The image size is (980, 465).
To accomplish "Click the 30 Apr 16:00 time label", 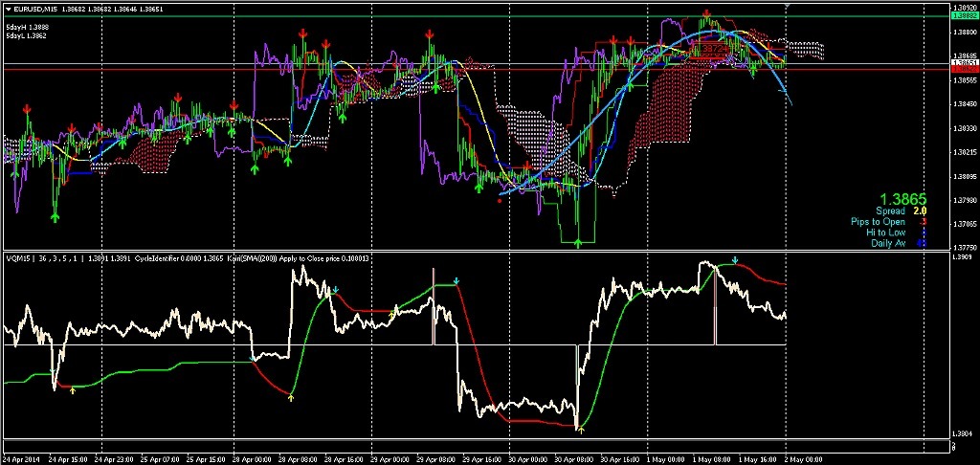I will coord(620,457).
